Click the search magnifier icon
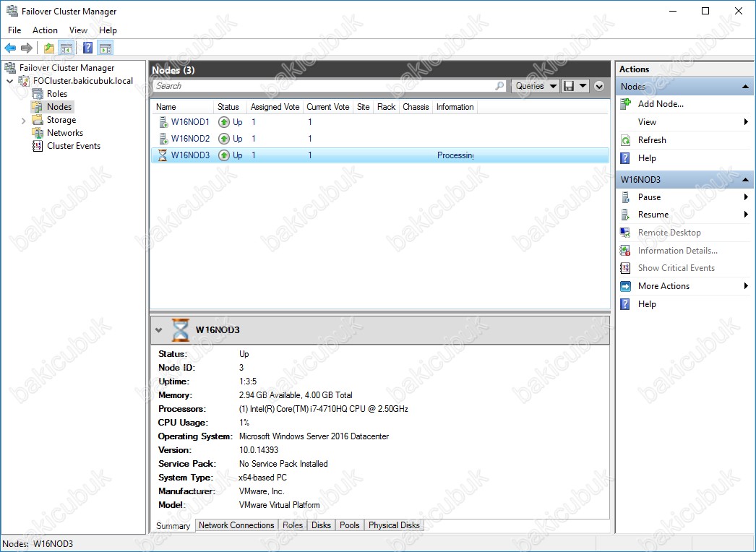Screen dimensions: 756x552 pos(499,86)
